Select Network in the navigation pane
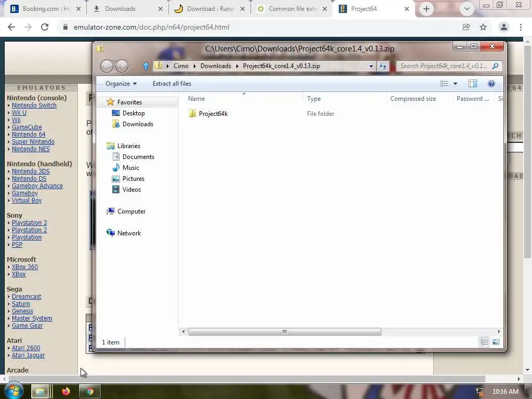 (129, 233)
